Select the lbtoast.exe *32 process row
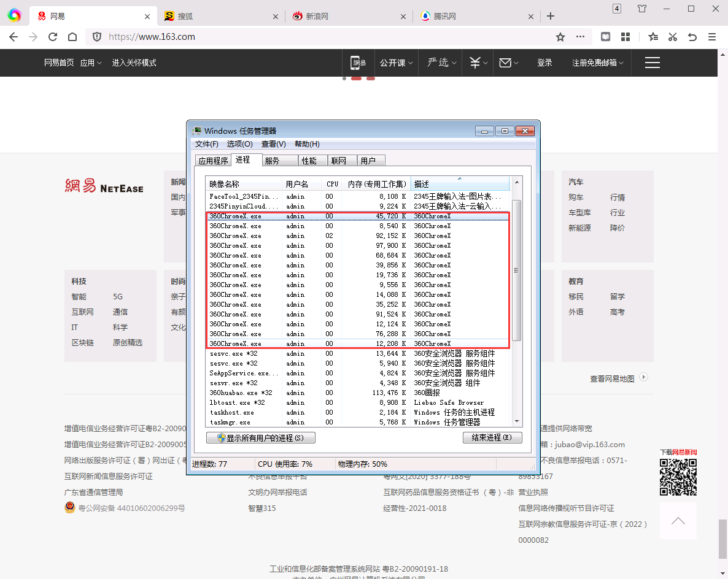728x579 pixels. [x=357, y=402]
